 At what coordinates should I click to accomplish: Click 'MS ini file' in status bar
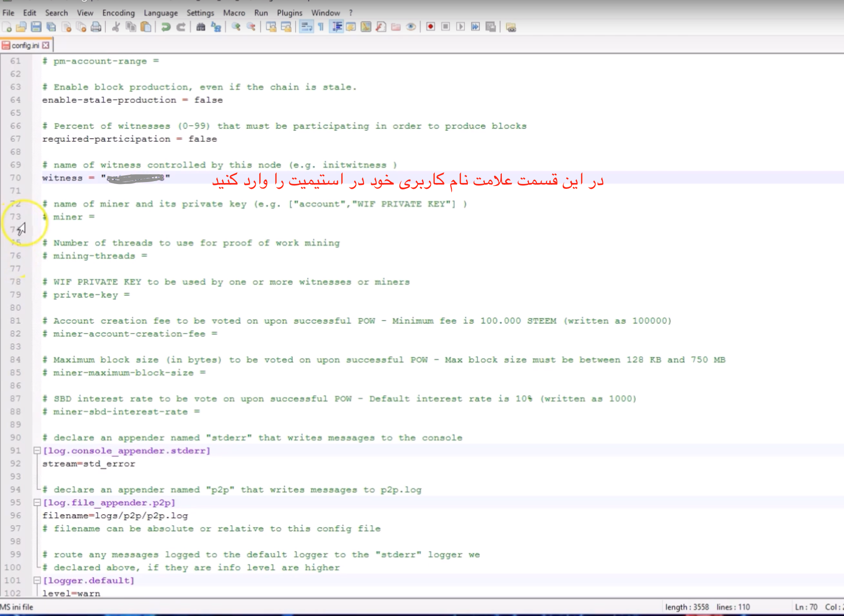[x=17, y=607]
